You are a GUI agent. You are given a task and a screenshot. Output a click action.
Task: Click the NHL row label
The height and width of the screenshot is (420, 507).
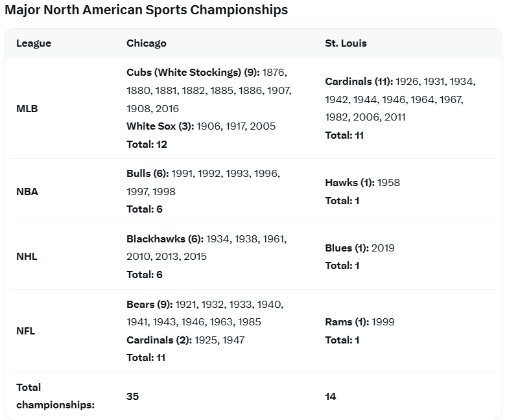[27, 257]
